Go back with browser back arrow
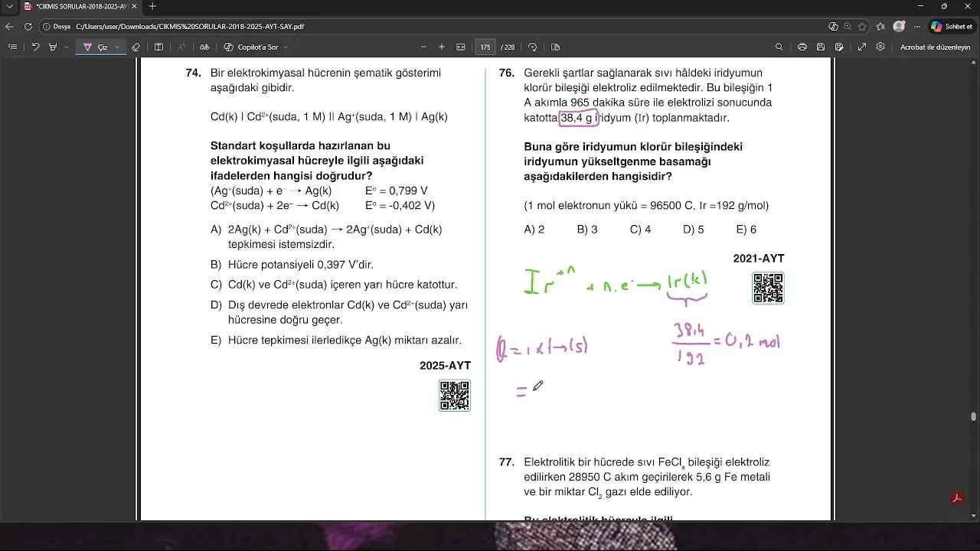 [x=10, y=26]
